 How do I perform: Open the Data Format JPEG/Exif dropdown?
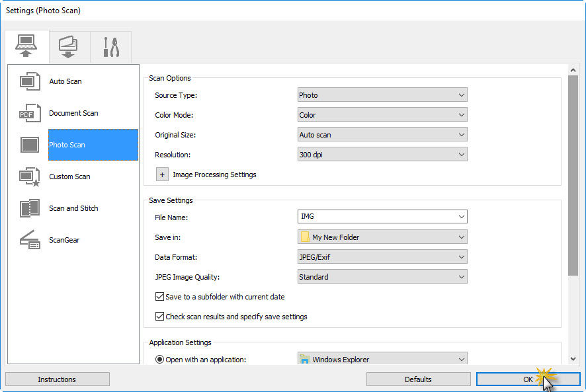click(x=382, y=257)
